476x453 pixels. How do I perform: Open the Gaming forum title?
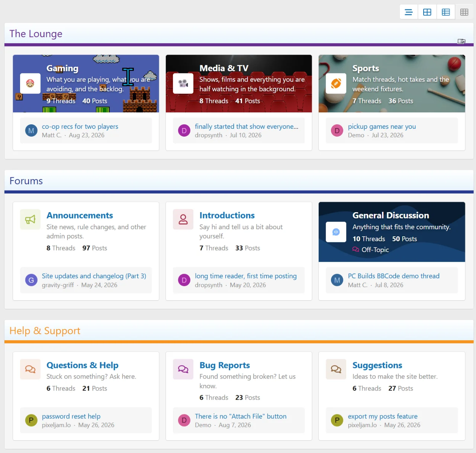click(x=62, y=68)
